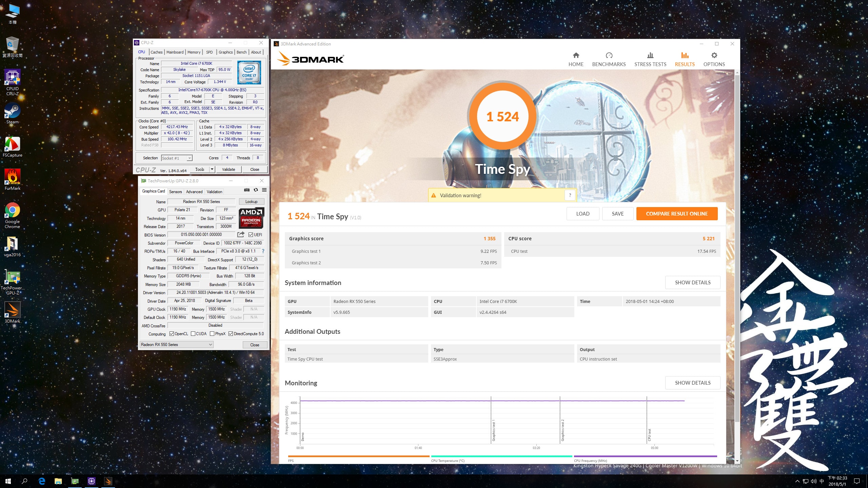Open the Socket #1 selection dropdown in CPU-Z
The height and width of the screenshot is (488, 868).
pyautogui.click(x=177, y=158)
